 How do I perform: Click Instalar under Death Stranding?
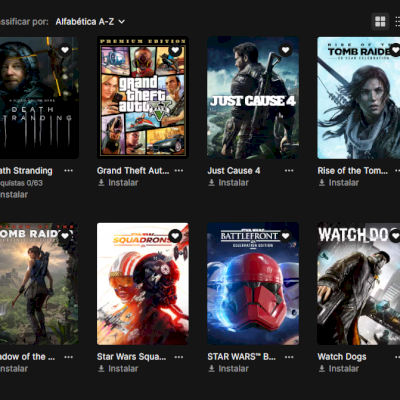pos(14,194)
